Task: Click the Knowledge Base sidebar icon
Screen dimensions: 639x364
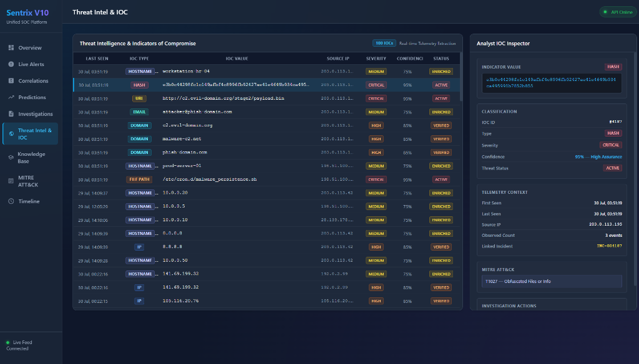Action: [x=11, y=158]
